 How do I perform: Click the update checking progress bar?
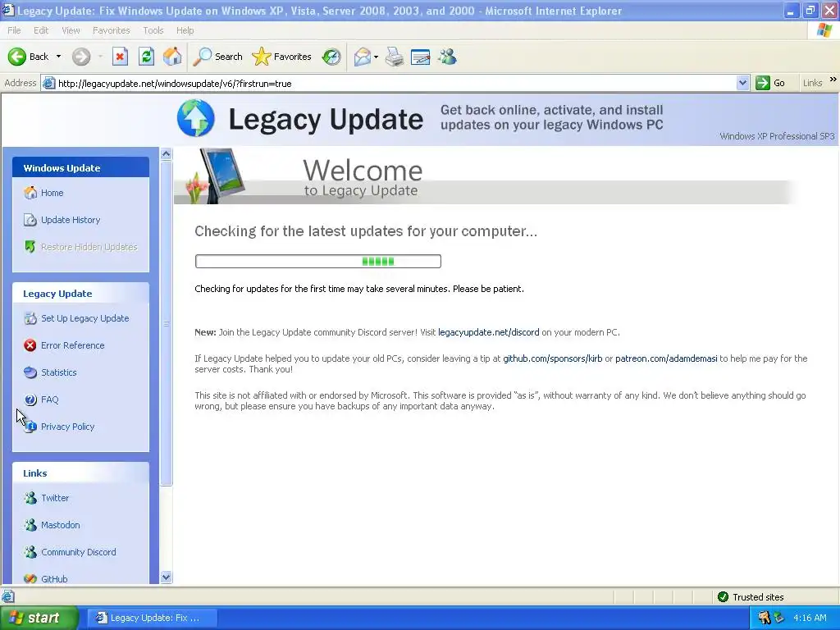click(318, 262)
